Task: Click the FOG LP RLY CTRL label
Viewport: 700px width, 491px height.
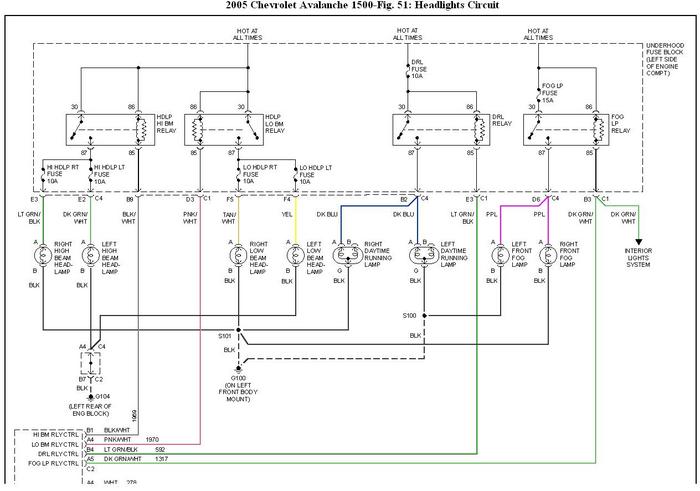Action: (54, 464)
